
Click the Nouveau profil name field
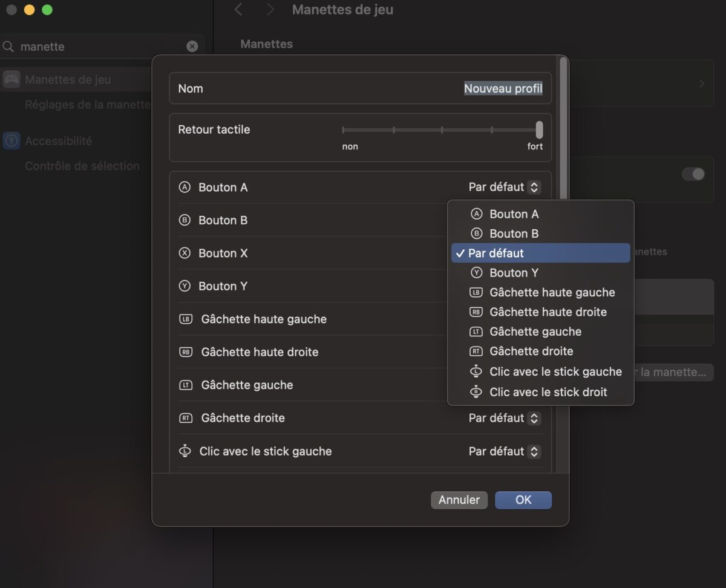[x=503, y=88]
